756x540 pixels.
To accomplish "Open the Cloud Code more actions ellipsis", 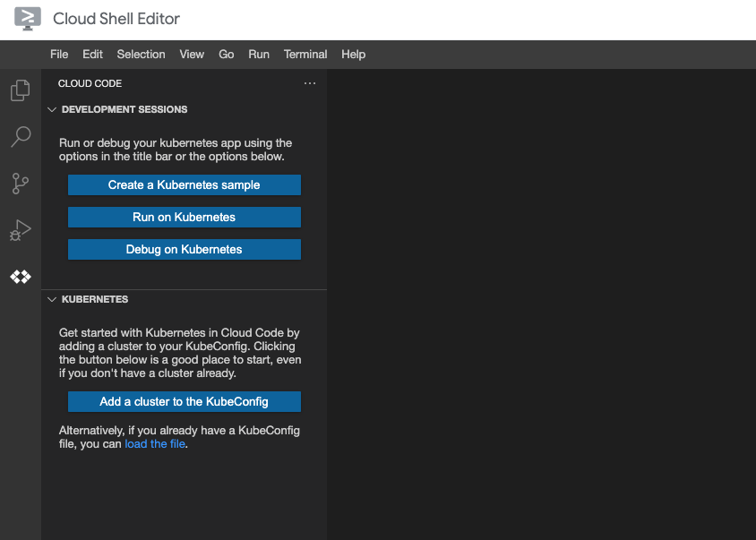I will pos(310,82).
